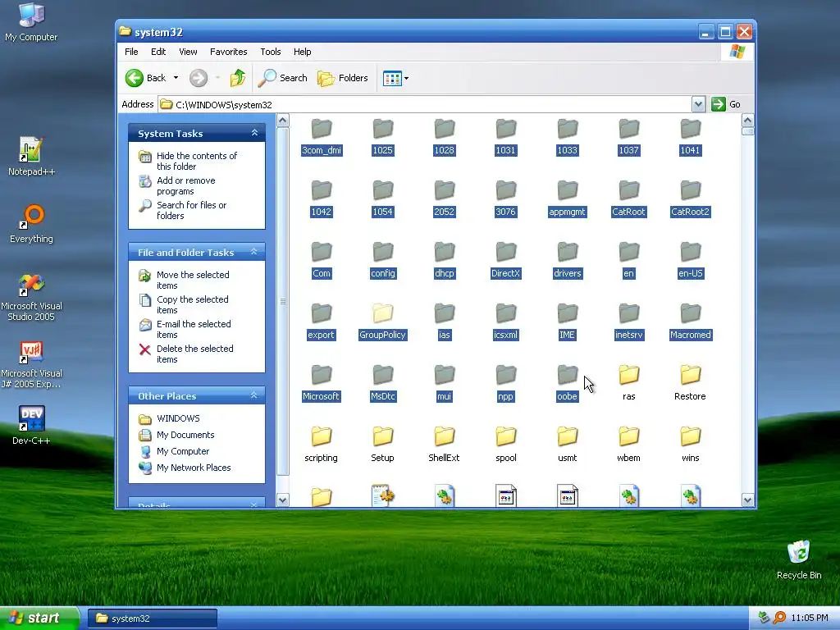The image size is (840, 630).
Task: Click the taskbar clock showing 11:05 PM
Action: coord(810,619)
